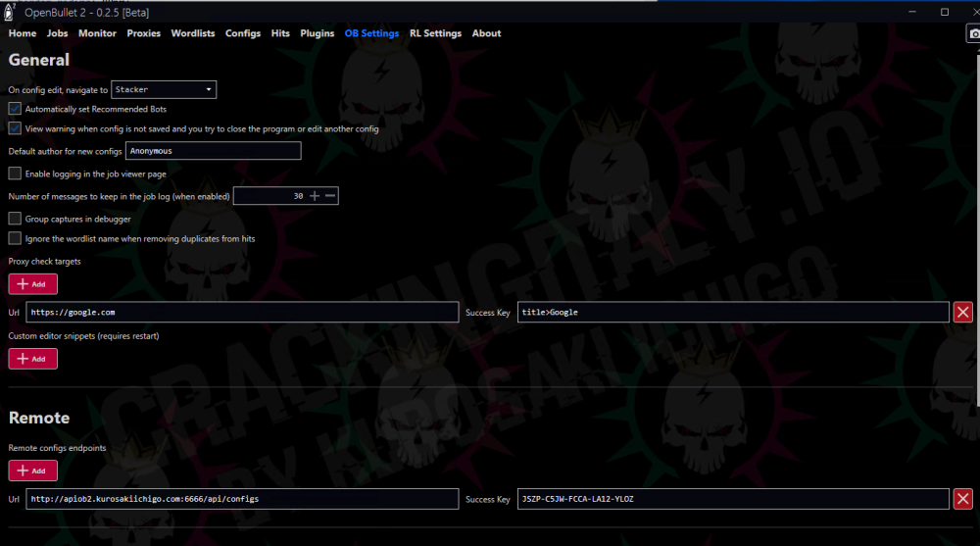Click the OpenBullet app logo icon

[9, 11]
